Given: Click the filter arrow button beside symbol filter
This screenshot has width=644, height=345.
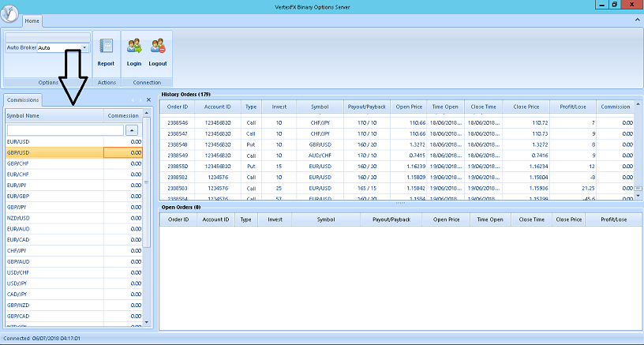Looking at the screenshot, I should pos(132,130).
